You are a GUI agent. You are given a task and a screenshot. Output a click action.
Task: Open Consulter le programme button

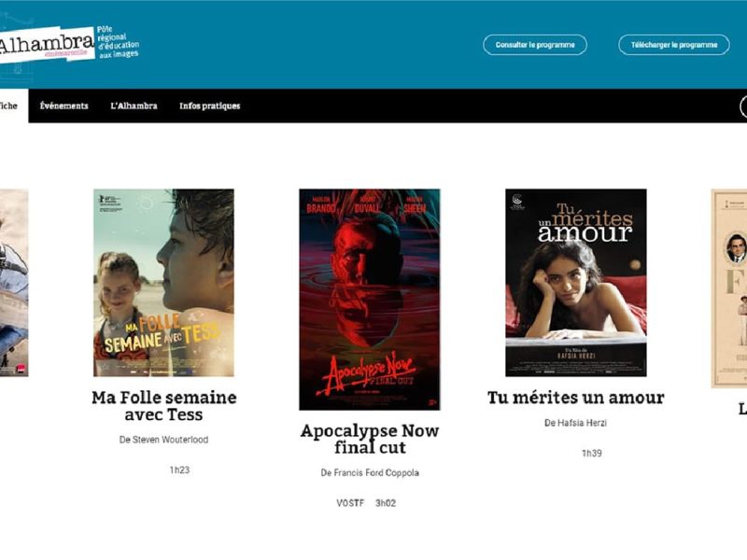pos(534,45)
